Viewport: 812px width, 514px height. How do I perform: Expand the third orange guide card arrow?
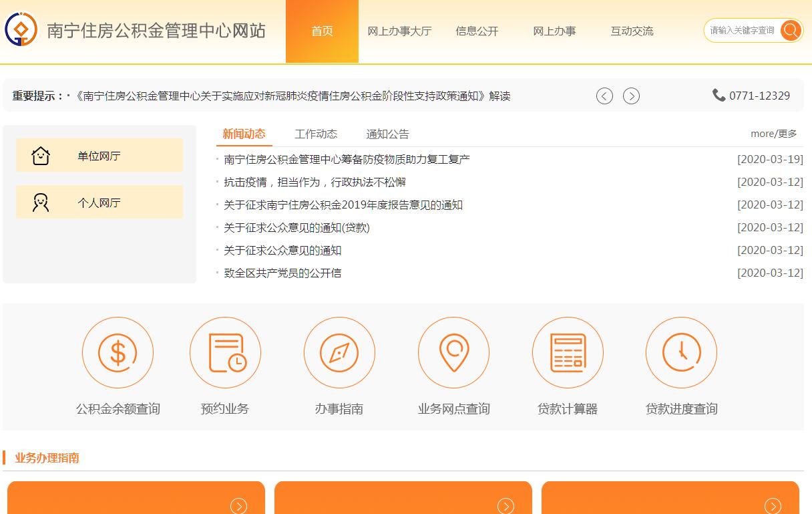pos(773,506)
